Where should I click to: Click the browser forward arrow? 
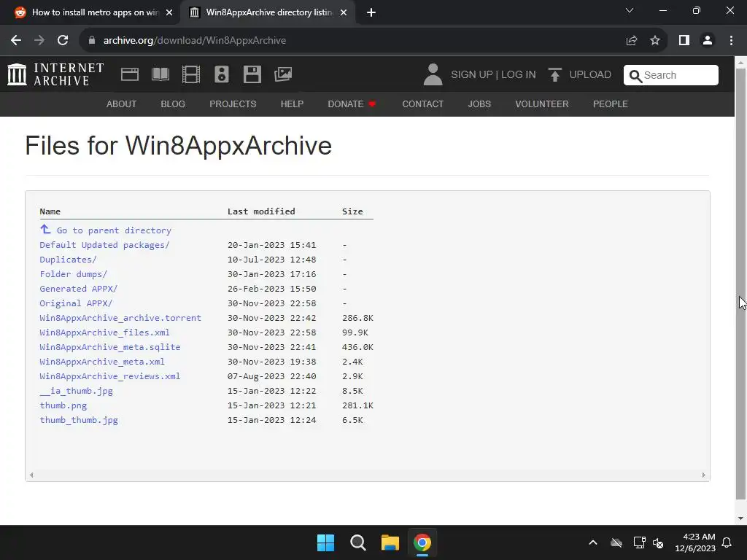click(39, 41)
